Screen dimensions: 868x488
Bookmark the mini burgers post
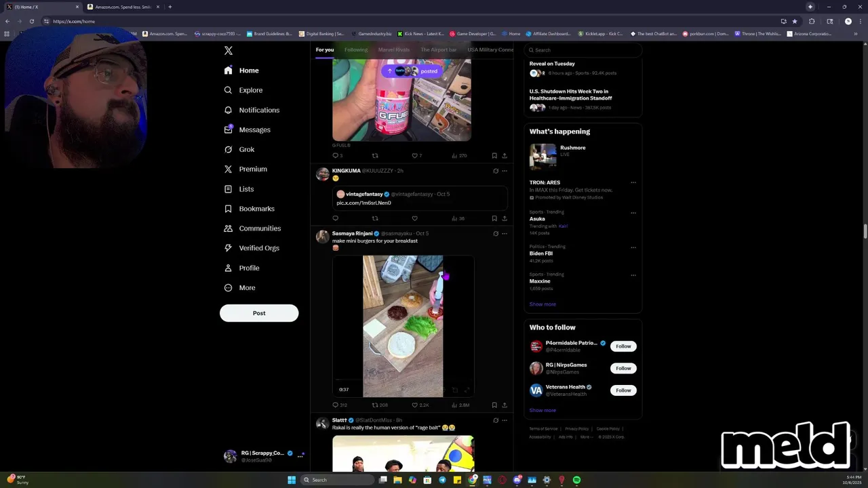point(494,405)
